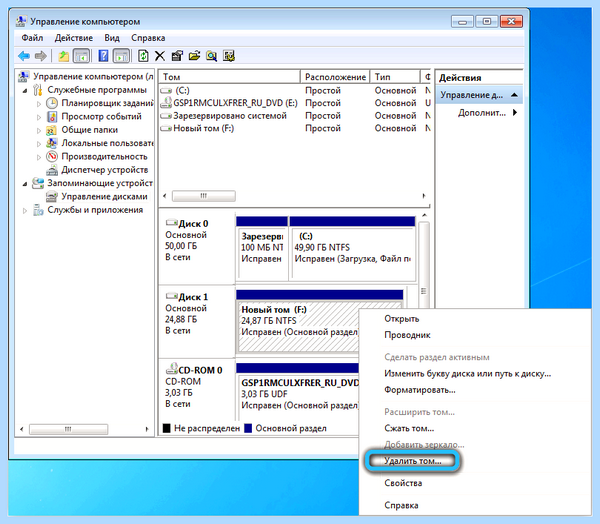
Task: Expand Планировщик заданий node arrow
Action: [x=39, y=104]
